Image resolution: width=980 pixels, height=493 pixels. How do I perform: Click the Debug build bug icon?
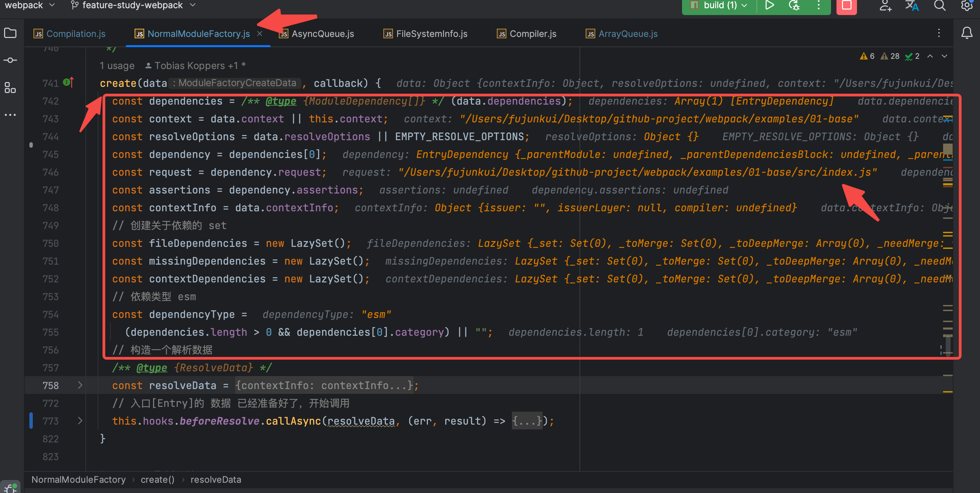pos(794,5)
